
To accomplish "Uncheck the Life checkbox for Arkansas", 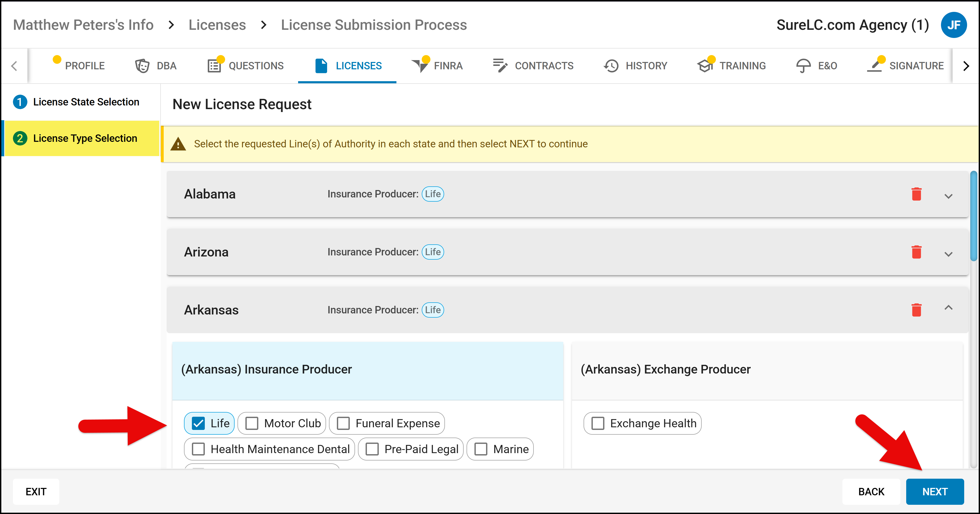I will coord(198,423).
